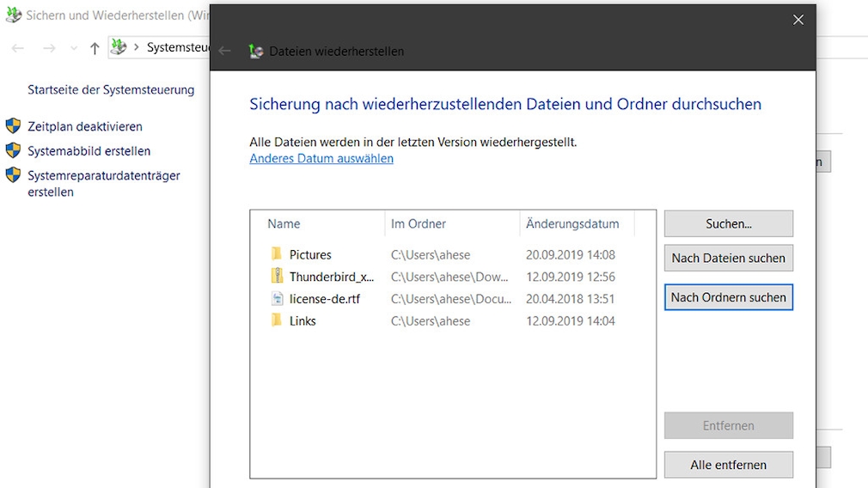Sort by Im Ordner column header
The height and width of the screenshot is (488, 868).
(x=419, y=223)
